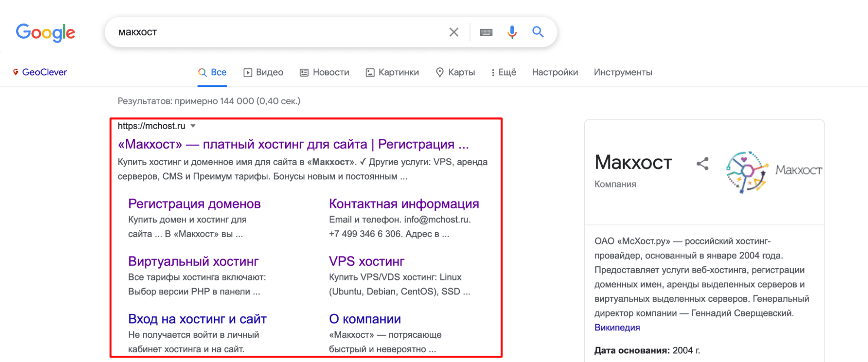
Task: Expand the Ещё menu
Action: pyautogui.click(x=504, y=73)
